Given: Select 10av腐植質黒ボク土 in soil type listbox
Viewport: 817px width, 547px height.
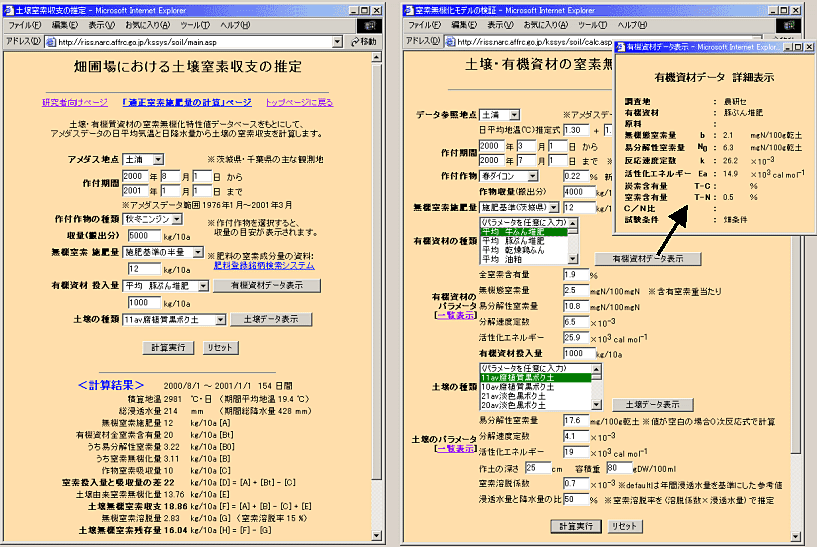Looking at the screenshot, I should coord(519,386).
